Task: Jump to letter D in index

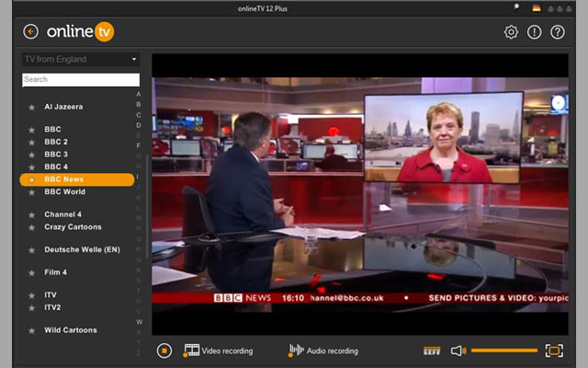Action: click(139, 125)
